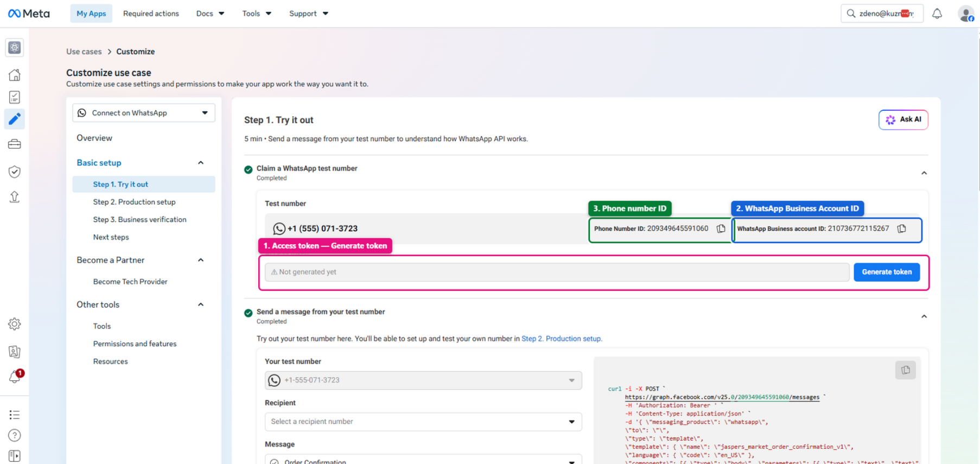Screen dimensions: 980x464
Task: Collapse the Become a Partner section
Action: pos(201,260)
